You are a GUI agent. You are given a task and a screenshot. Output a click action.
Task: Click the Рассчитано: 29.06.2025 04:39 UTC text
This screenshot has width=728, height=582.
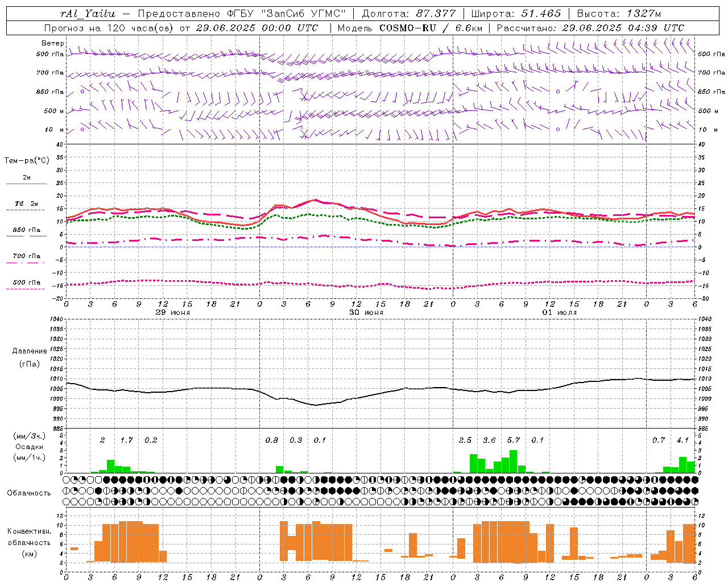(x=590, y=28)
